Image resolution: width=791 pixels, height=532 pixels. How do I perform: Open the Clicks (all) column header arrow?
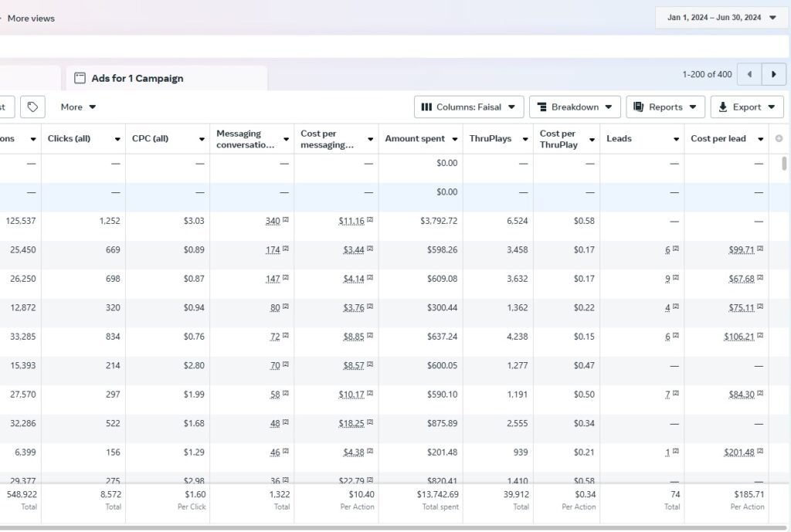117,139
